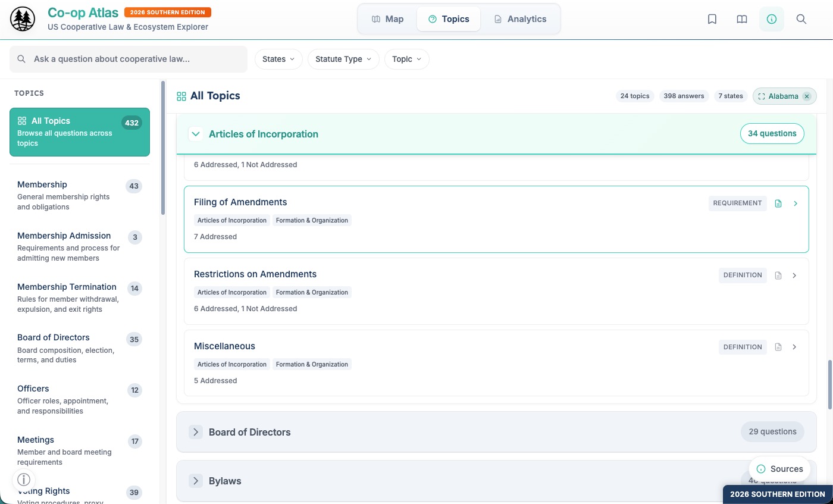Click the 24 topics stat chip
833x504 pixels.
tap(635, 96)
